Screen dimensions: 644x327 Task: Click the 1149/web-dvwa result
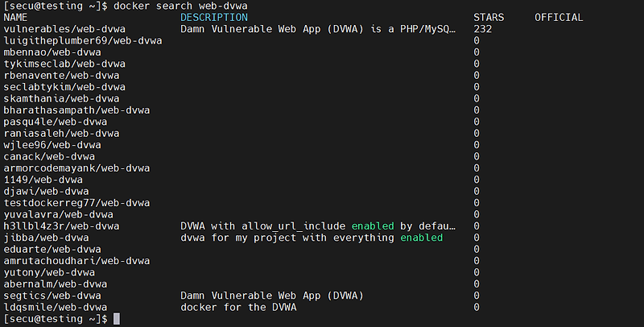pyautogui.click(x=43, y=180)
